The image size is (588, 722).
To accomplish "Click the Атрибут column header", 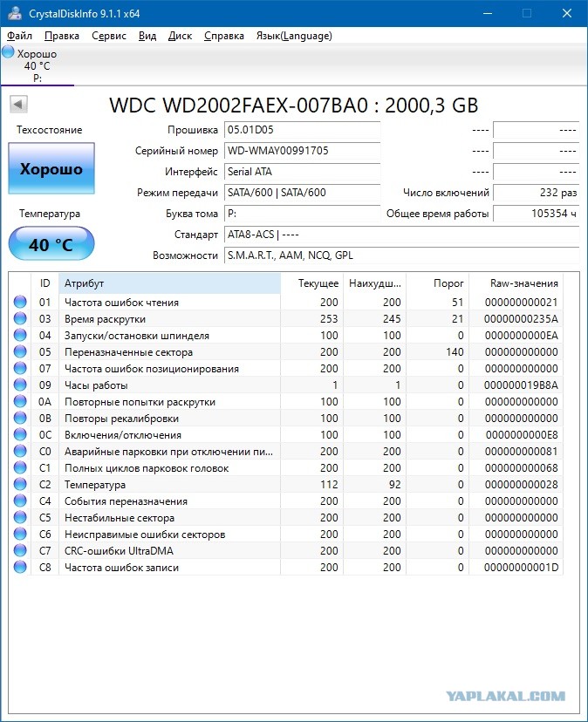I will click(169, 283).
